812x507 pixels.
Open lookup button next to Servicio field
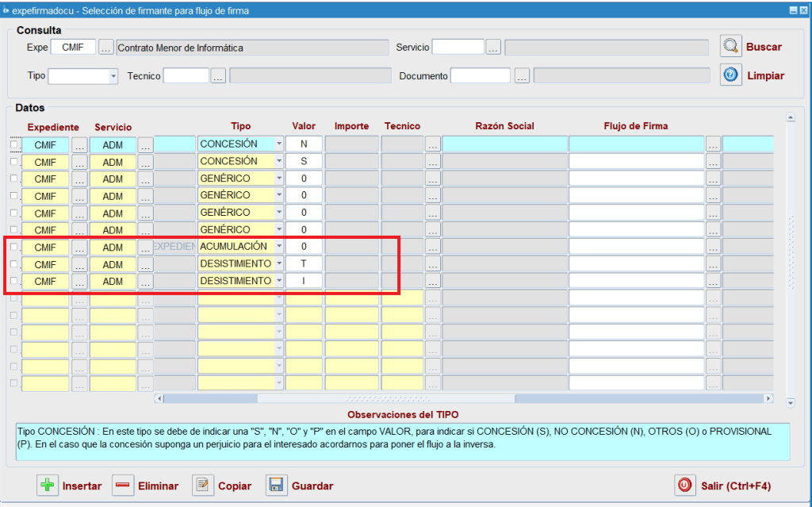coord(493,48)
